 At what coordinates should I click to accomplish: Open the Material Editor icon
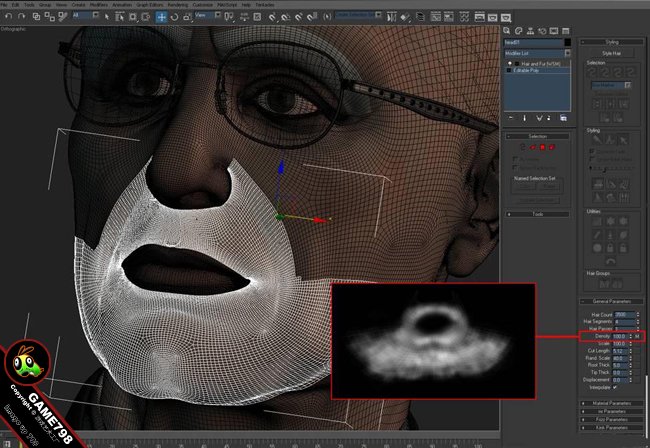464,17
